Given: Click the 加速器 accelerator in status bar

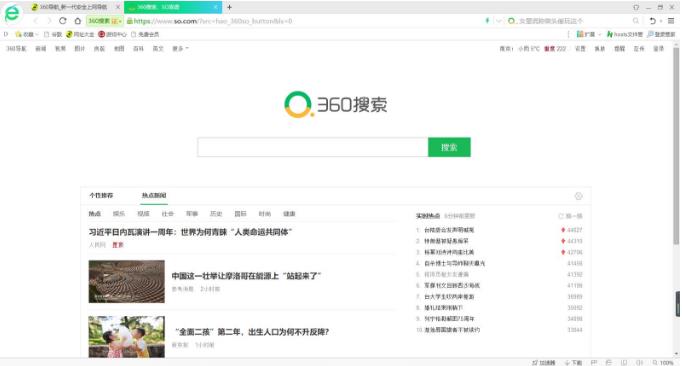Looking at the screenshot, I should pyautogui.click(x=544, y=362).
